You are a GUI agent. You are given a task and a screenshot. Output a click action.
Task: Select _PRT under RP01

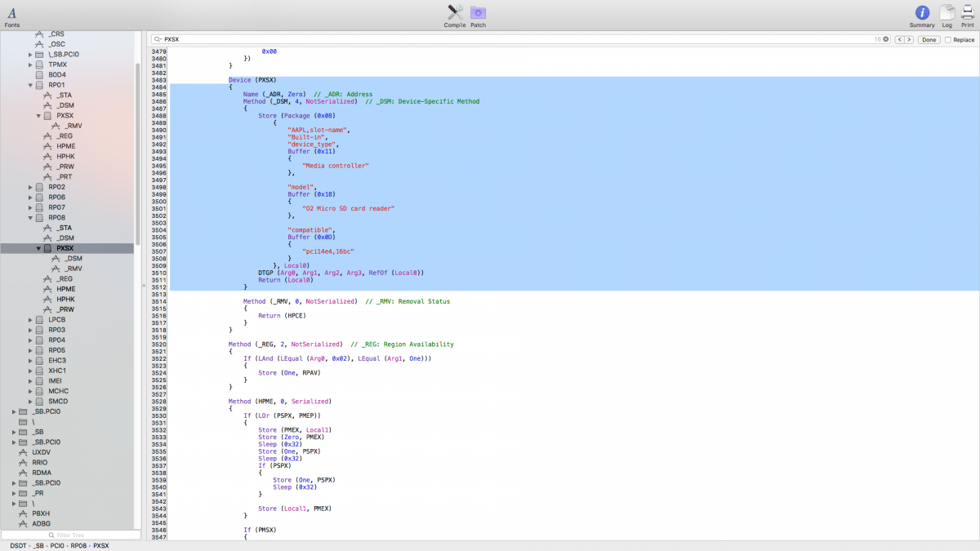click(65, 177)
